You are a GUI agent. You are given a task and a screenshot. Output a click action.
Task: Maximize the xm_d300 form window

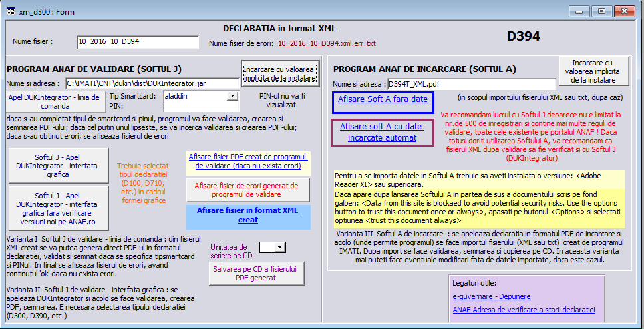tap(601, 11)
